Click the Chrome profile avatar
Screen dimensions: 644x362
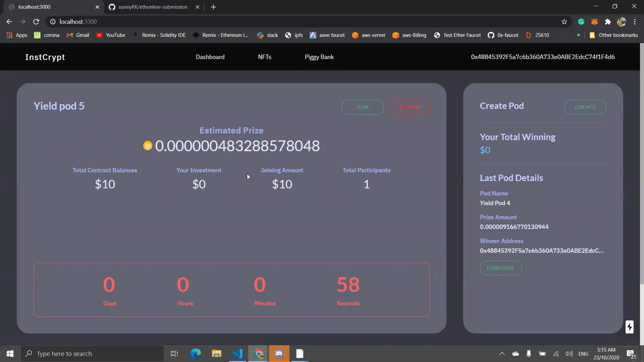pos(621,22)
